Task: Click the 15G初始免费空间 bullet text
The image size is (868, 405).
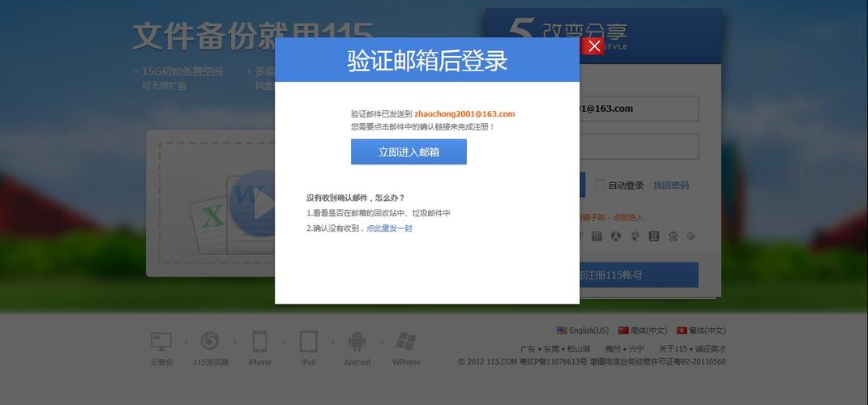Action: (182, 71)
